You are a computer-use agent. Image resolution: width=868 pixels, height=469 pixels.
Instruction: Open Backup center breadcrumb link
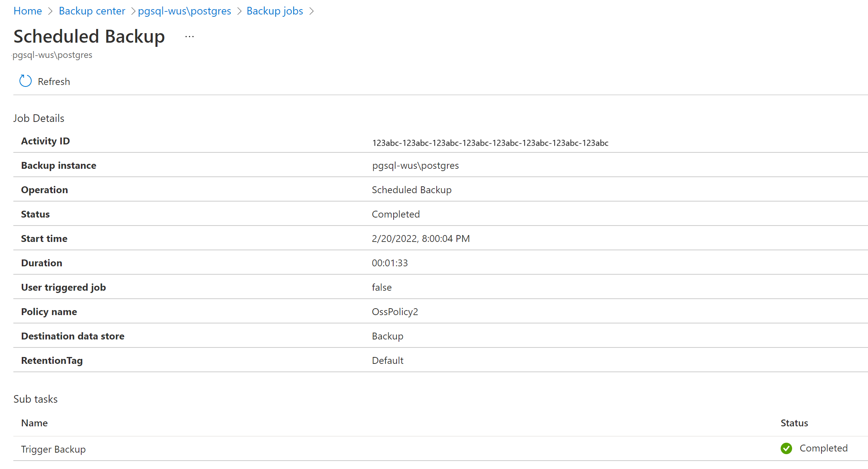(x=92, y=11)
